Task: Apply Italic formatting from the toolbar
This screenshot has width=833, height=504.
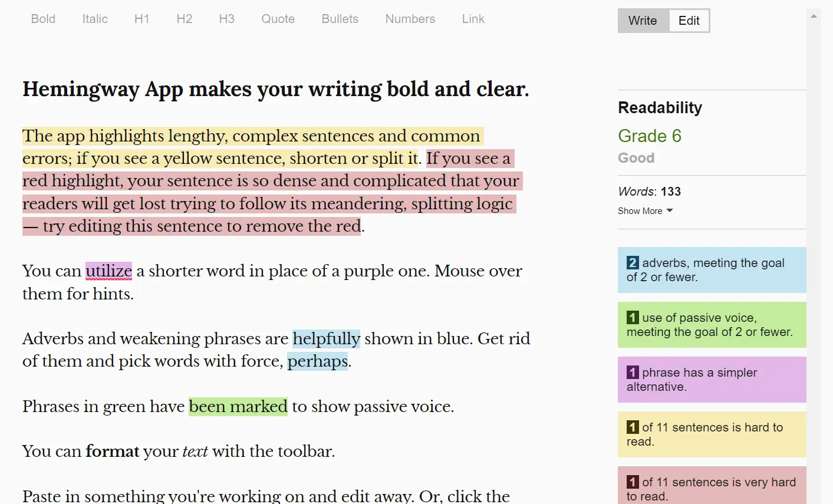Action: 95,19
